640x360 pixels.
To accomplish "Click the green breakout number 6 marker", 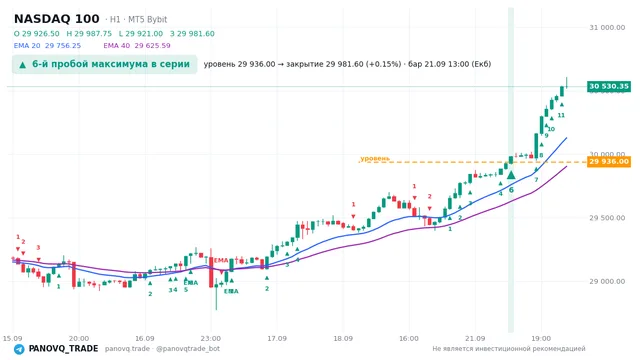I will pyautogui.click(x=511, y=190).
